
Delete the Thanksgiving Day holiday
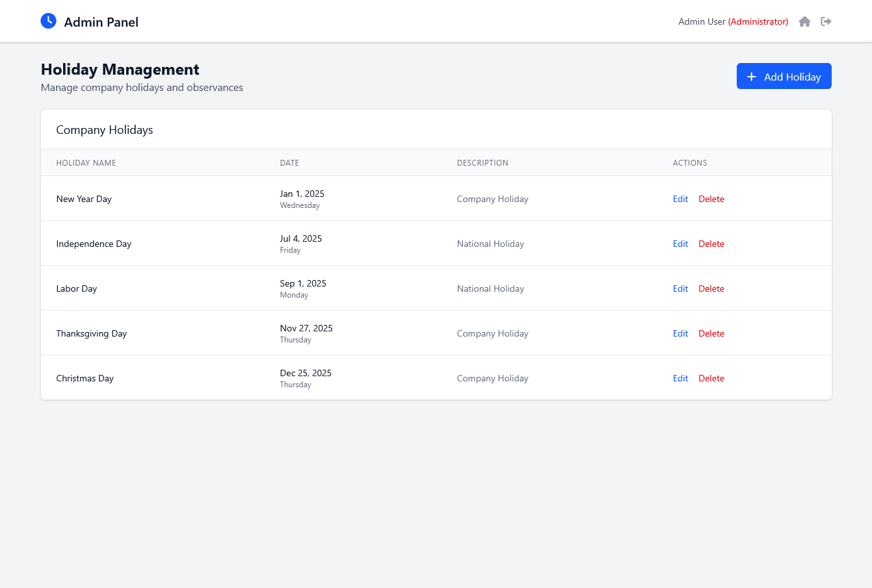pyautogui.click(x=711, y=333)
